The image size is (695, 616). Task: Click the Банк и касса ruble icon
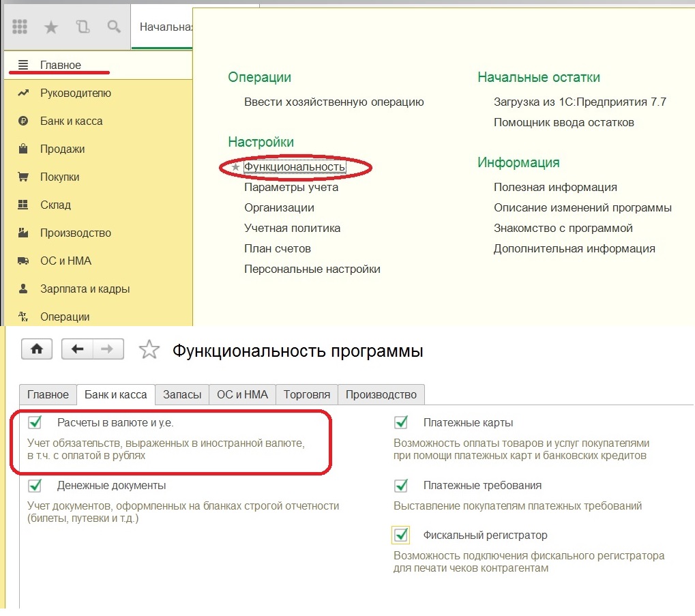click(23, 121)
